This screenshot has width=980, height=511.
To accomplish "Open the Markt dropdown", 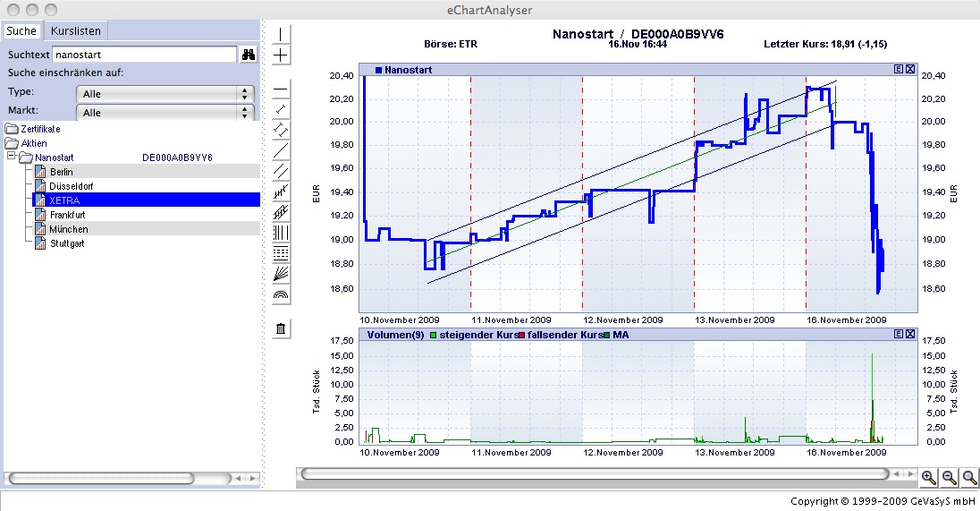I will pos(165,113).
